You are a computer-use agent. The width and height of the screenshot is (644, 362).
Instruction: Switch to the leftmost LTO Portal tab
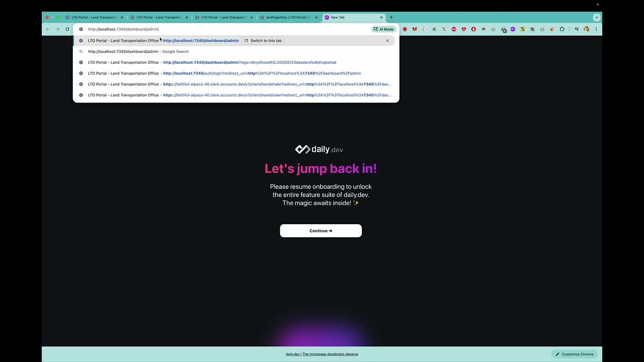tap(94, 17)
